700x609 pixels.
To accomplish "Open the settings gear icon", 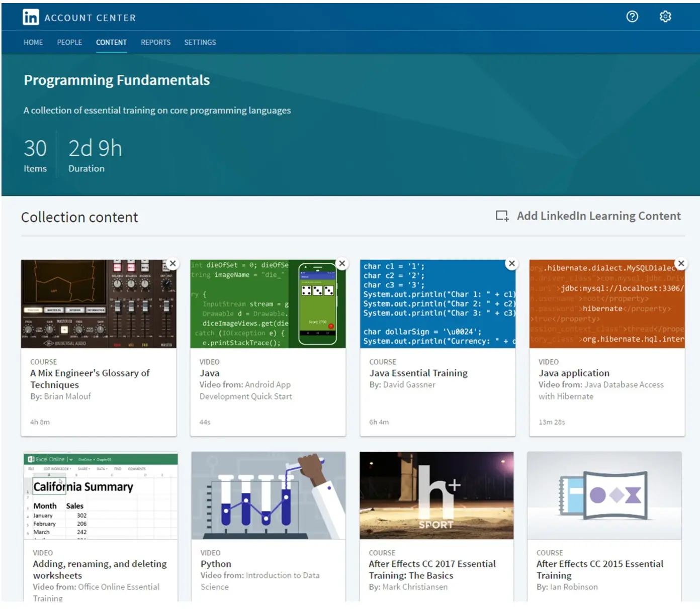I will click(665, 17).
